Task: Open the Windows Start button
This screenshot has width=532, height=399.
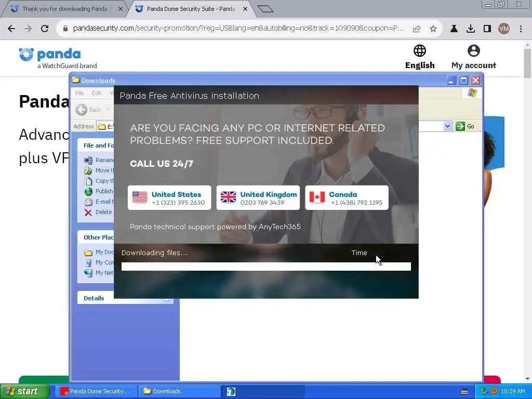Action: coord(24,391)
